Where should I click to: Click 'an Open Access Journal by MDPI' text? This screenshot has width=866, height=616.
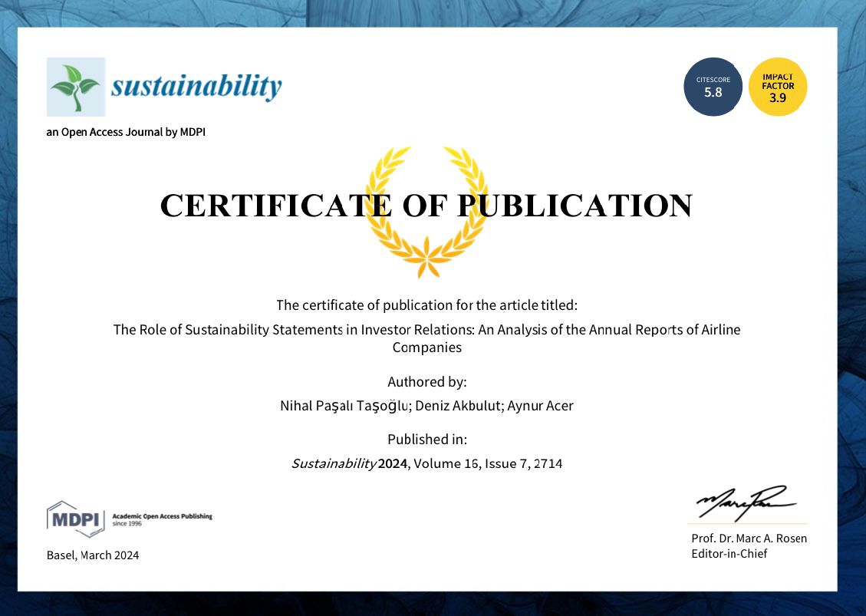126,132
